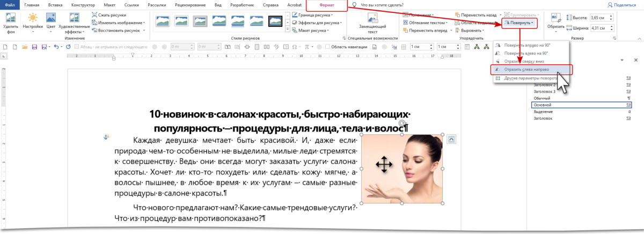Open the Повернуть (Rotate) dropdown
The height and width of the screenshot is (234, 644).
[520, 23]
